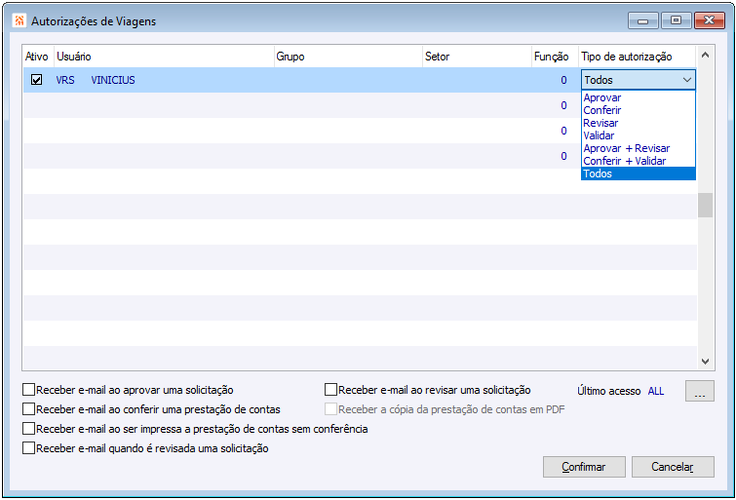
Task: Maximize the Autorizações de Viagens window
Action: [x=676, y=21]
